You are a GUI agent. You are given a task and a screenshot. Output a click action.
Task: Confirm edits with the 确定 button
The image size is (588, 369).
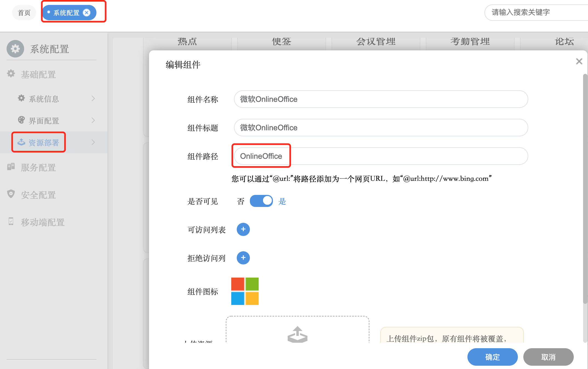(x=492, y=357)
